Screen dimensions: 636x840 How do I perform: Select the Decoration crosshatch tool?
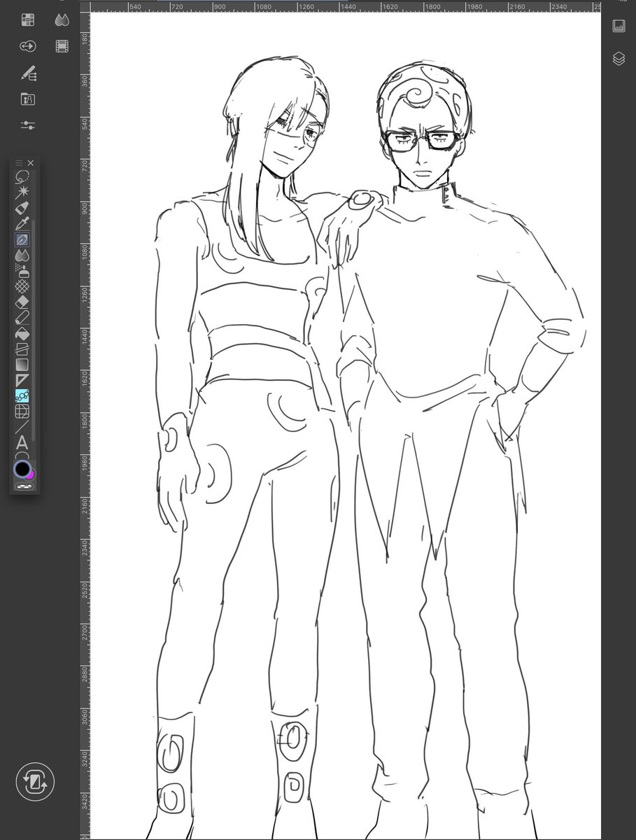click(22, 286)
